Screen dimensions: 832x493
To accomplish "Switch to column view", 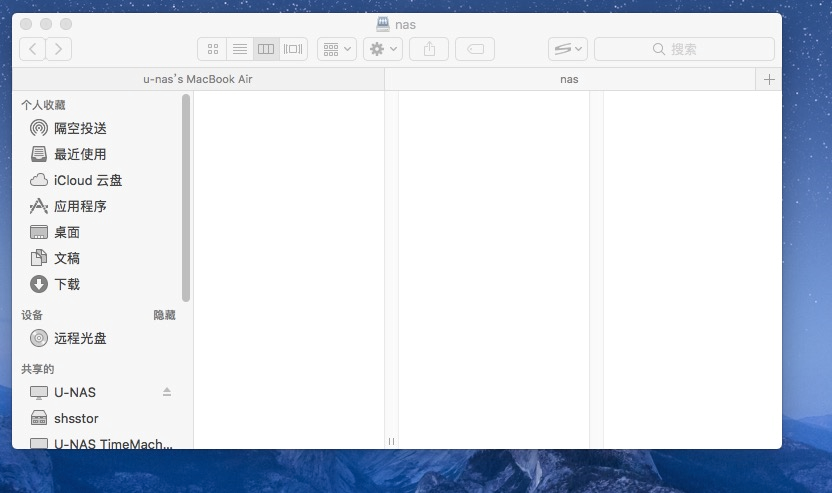I will click(x=266, y=49).
